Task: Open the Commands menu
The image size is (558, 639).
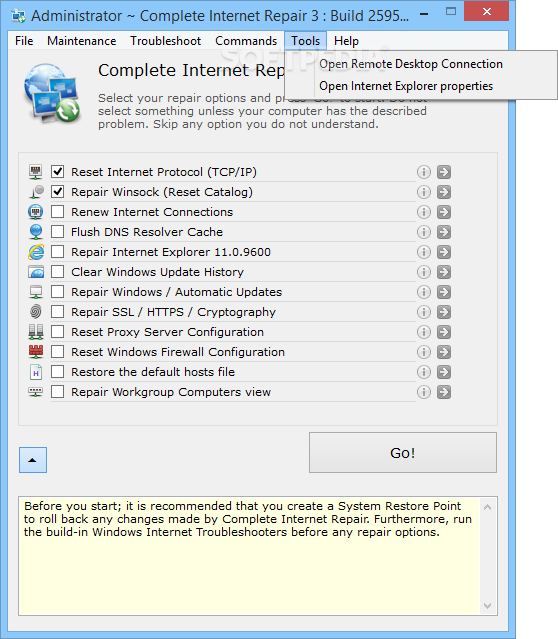Action: [x=246, y=41]
